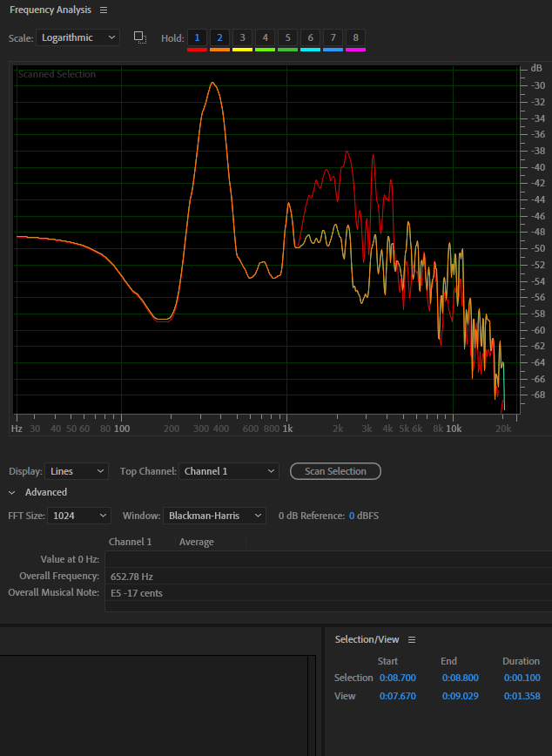
Task: Enable Hold button 7
Action: tap(333, 37)
